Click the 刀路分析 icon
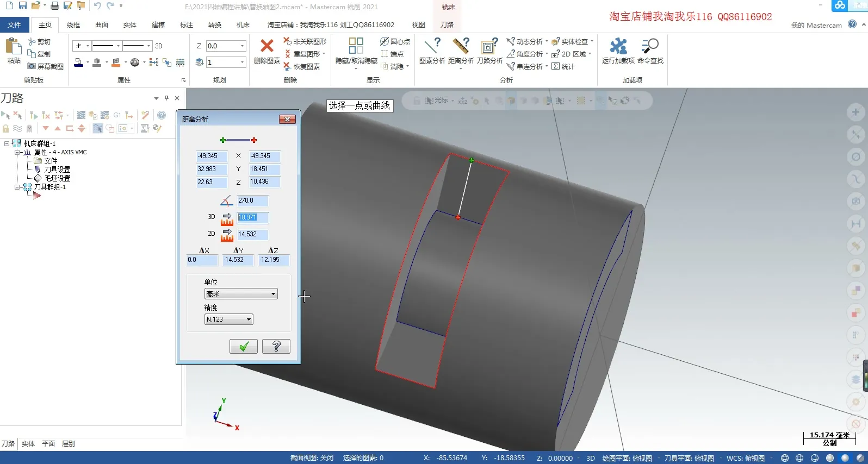868x464 pixels. pyautogui.click(x=489, y=47)
